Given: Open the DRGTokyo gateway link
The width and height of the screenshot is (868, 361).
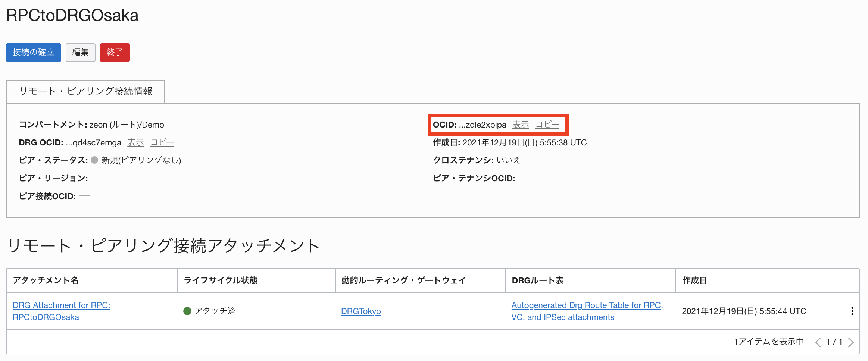Looking at the screenshot, I should [x=361, y=311].
